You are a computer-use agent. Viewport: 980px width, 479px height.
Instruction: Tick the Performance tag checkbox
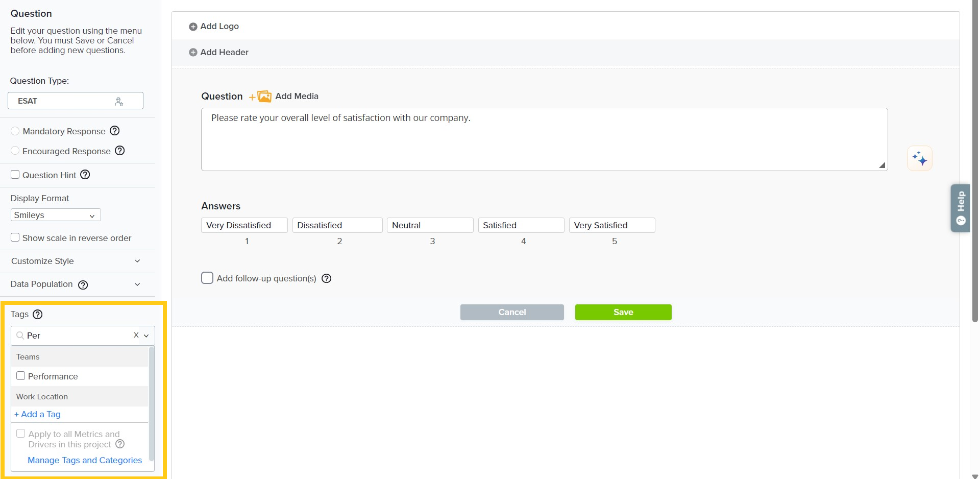(x=21, y=376)
